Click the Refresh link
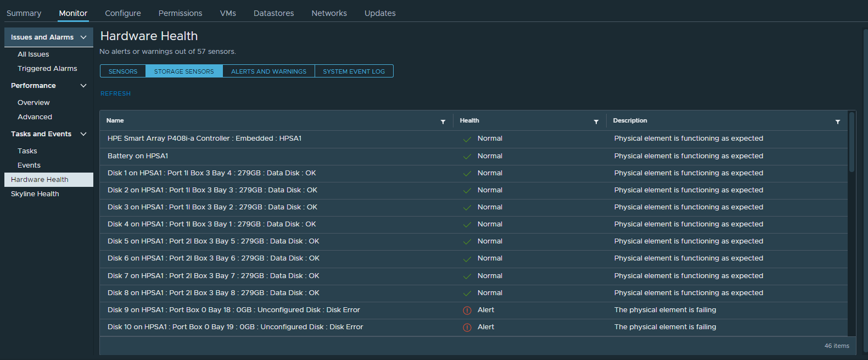Viewport: 868px width, 360px height. (115, 93)
